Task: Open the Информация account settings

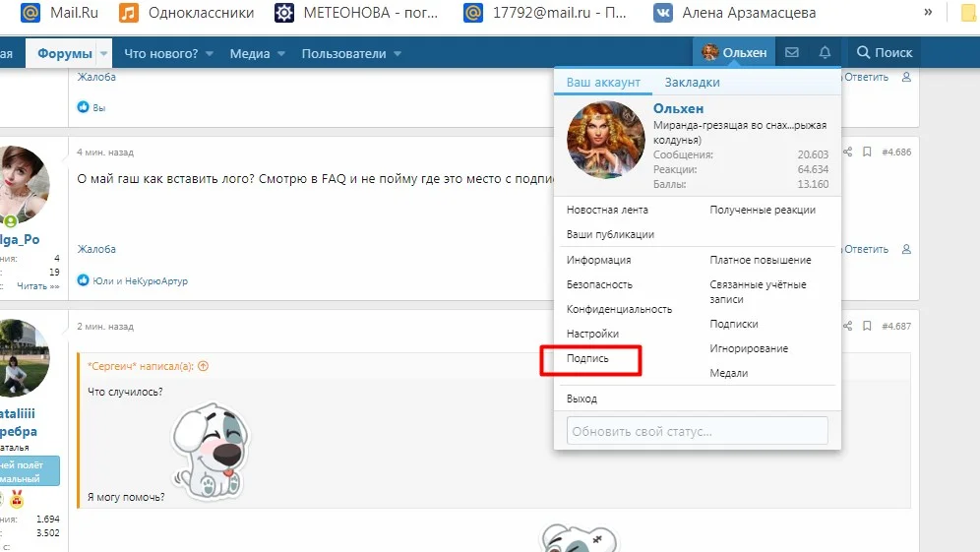Action: (x=598, y=260)
